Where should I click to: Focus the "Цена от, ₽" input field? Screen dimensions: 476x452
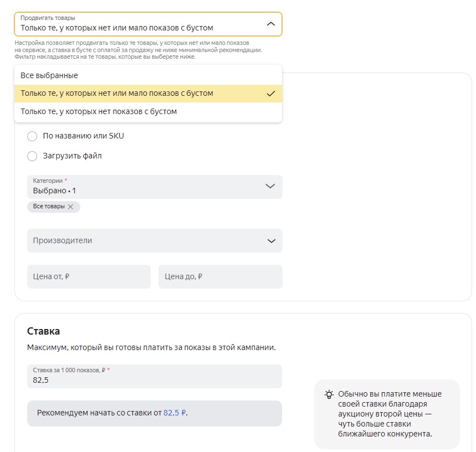(x=89, y=276)
